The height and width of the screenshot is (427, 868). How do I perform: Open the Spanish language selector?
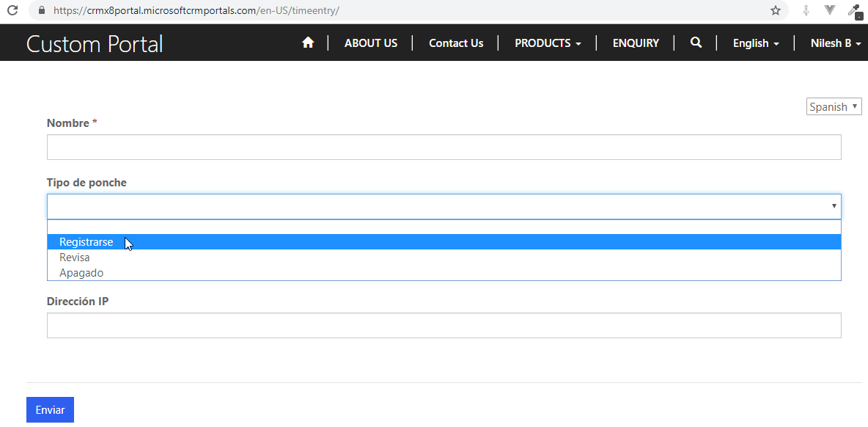pyautogui.click(x=834, y=107)
